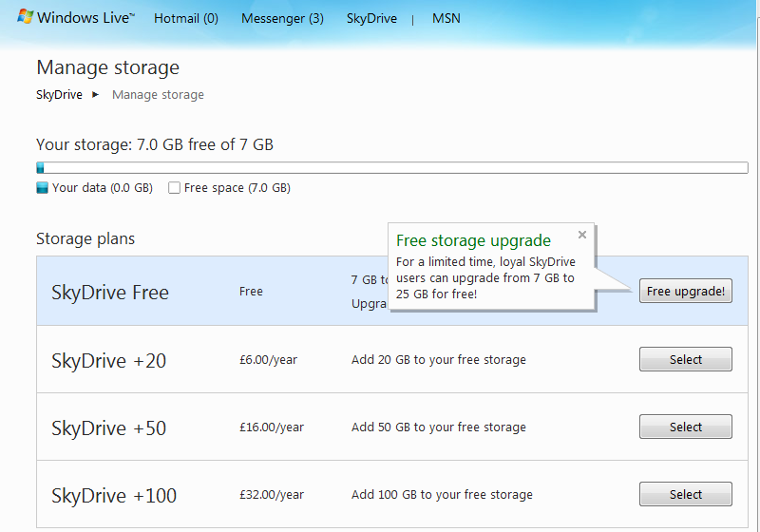Go to SkyDrive from the header

pos(371,18)
